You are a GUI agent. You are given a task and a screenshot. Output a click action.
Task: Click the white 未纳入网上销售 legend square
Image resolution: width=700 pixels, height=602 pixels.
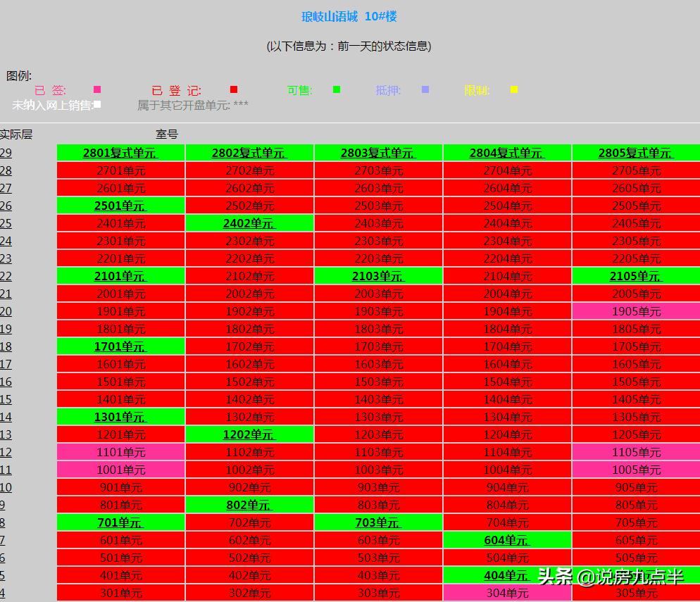pyautogui.click(x=97, y=104)
